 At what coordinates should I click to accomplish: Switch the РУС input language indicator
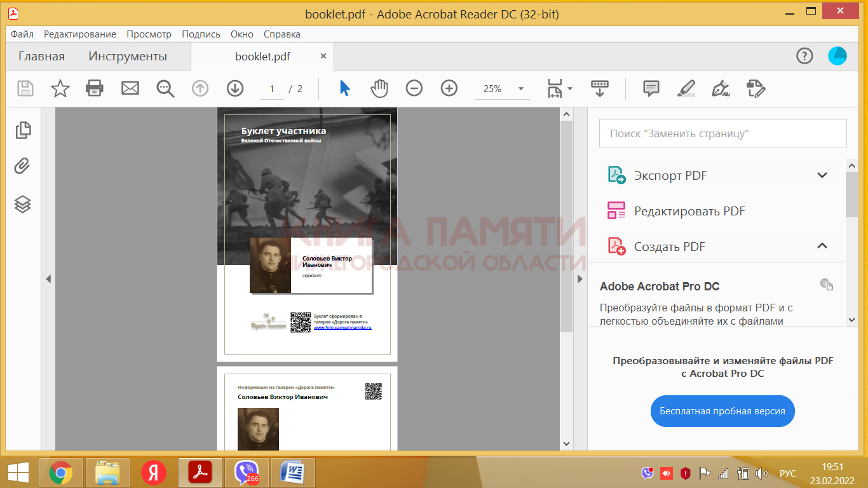(788, 473)
